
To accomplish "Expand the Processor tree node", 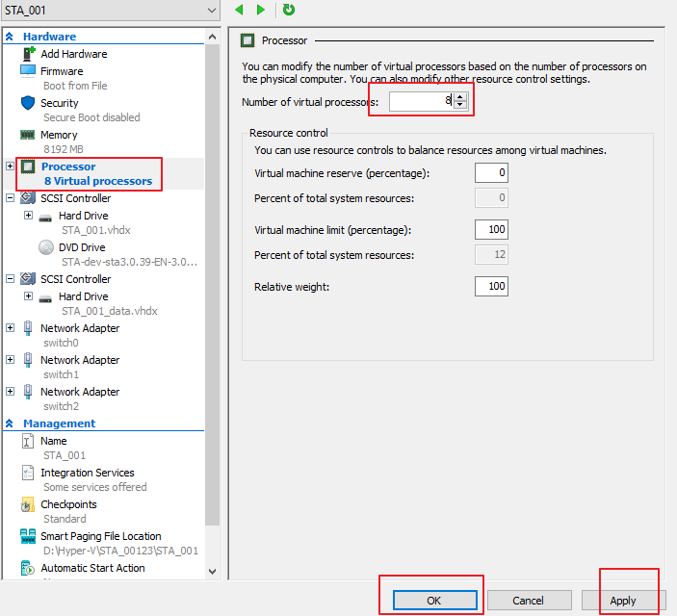I will (10, 167).
